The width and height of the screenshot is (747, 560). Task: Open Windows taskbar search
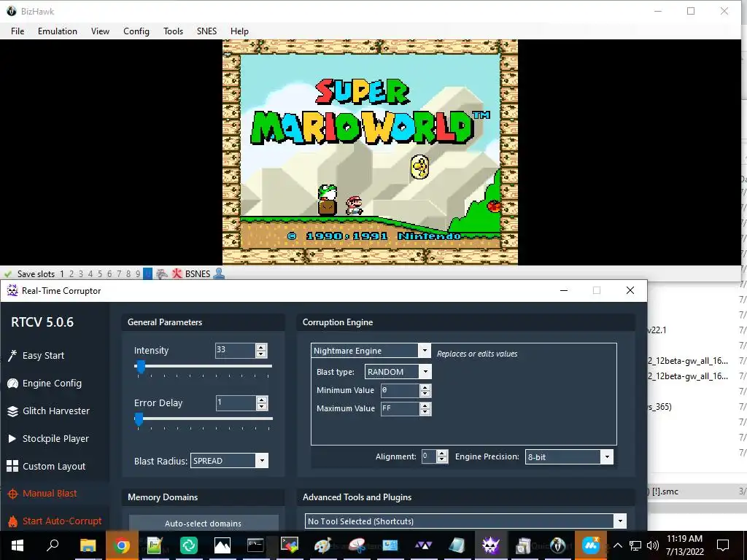click(53, 545)
